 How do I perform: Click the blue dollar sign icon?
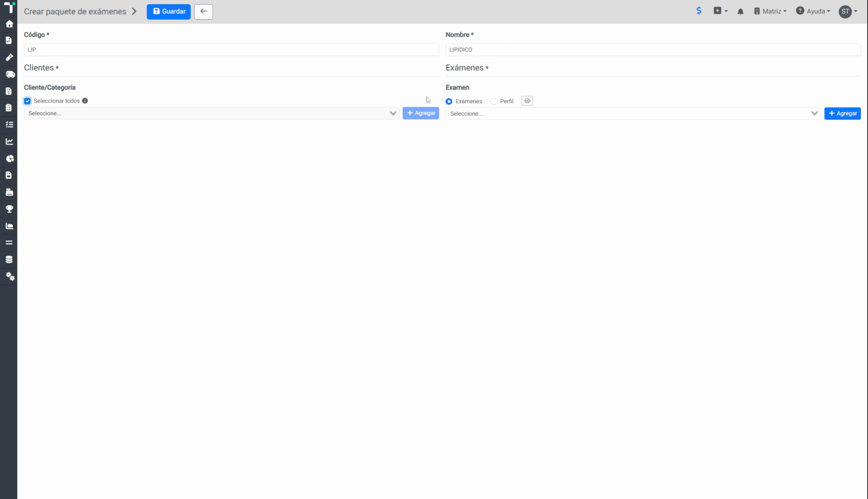(699, 11)
